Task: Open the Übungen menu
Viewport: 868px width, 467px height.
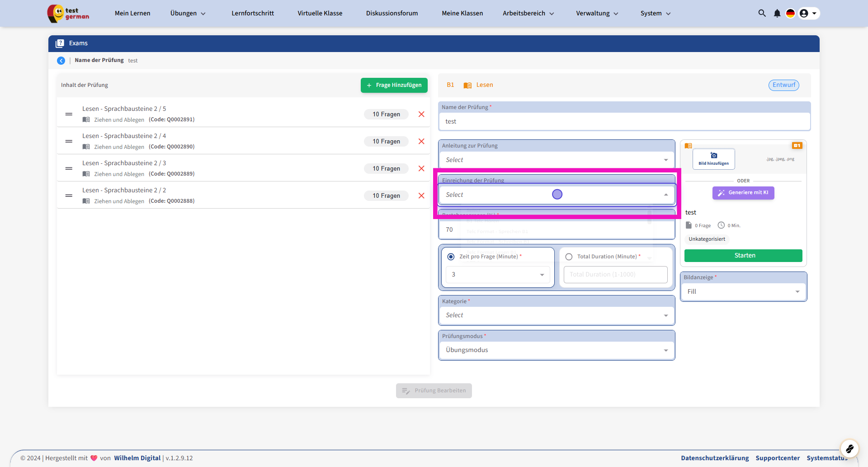Action: tap(188, 13)
